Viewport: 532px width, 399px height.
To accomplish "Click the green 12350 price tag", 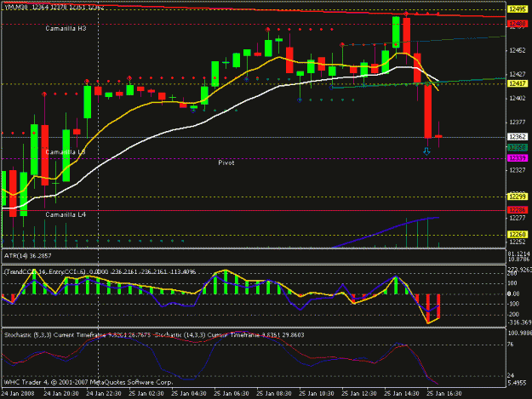I will pos(518,147).
